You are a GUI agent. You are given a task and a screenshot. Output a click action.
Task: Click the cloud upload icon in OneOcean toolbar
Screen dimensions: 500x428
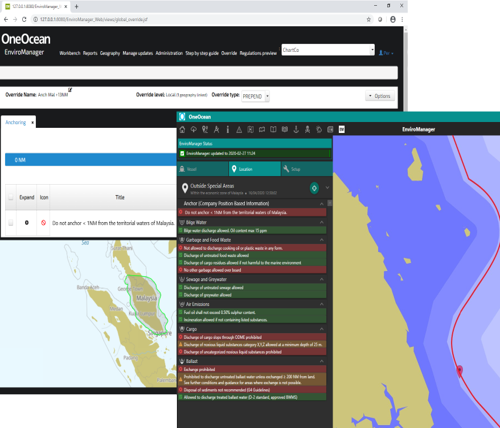[x=194, y=129]
